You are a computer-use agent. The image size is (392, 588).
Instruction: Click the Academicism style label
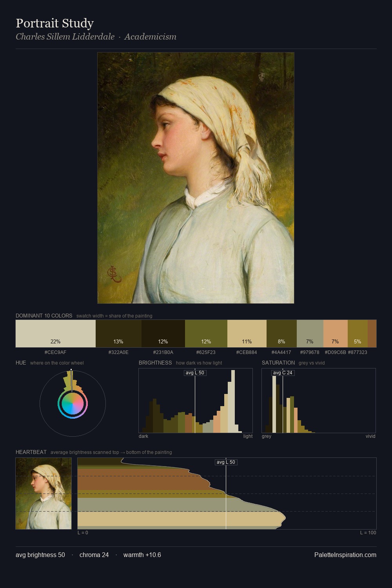point(150,37)
